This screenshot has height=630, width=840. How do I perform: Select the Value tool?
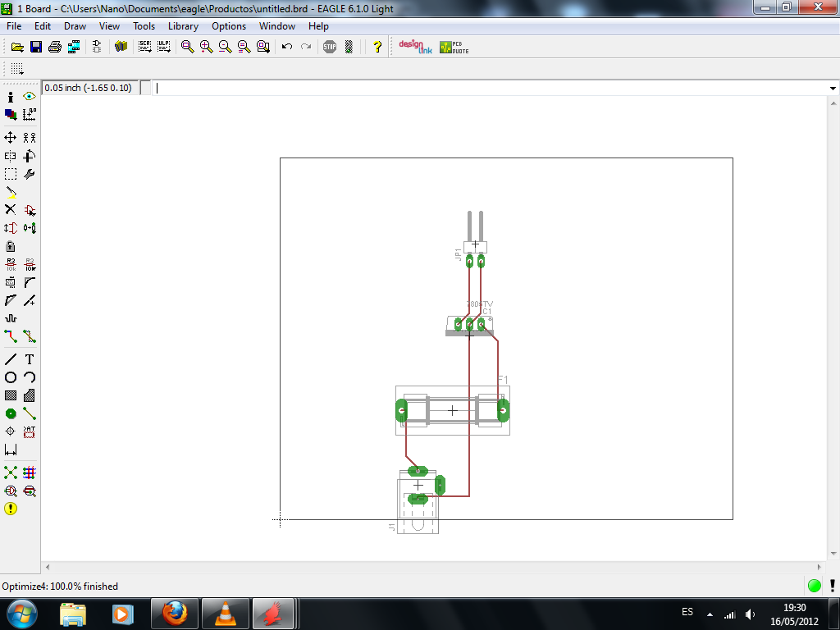(30, 264)
